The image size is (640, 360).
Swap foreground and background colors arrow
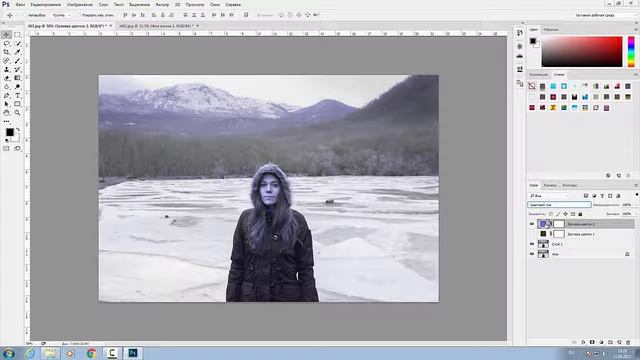(x=18, y=130)
